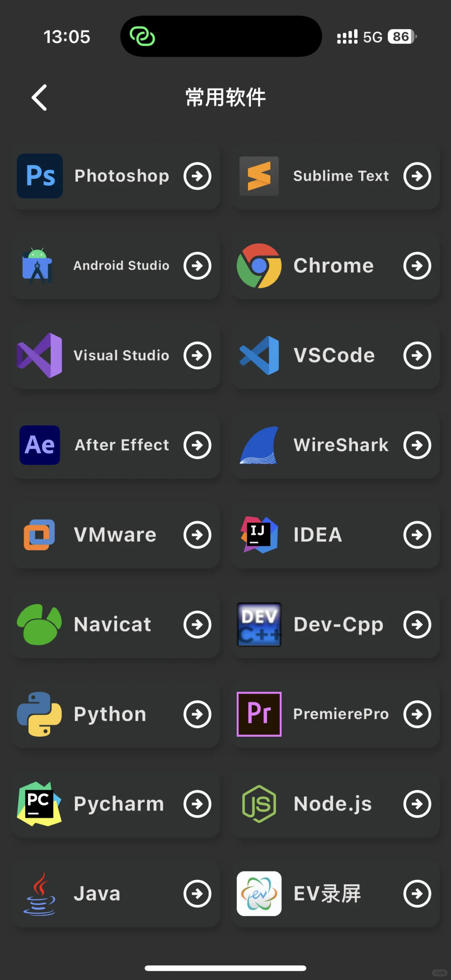Open the arrow next to Visual Studio

[198, 356]
